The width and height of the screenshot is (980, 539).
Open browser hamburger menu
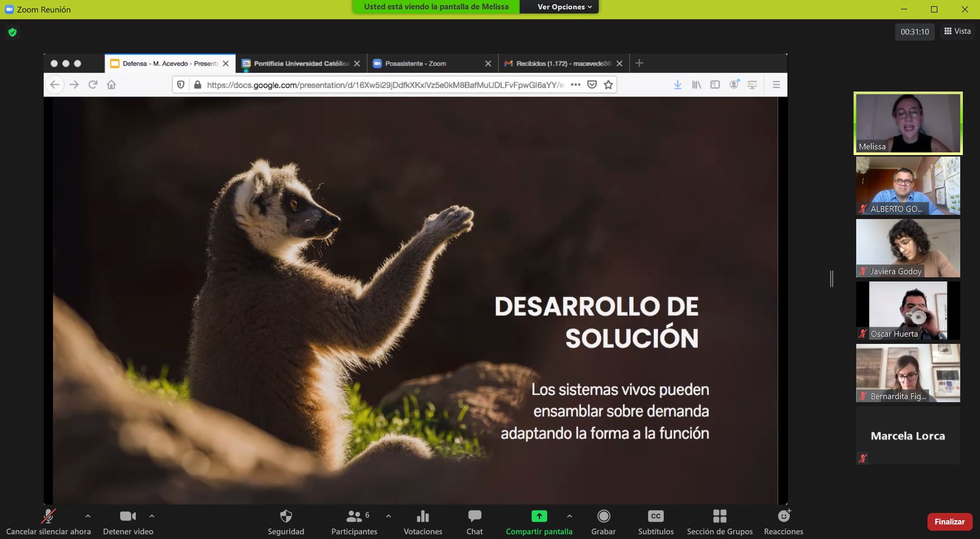[776, 84]
